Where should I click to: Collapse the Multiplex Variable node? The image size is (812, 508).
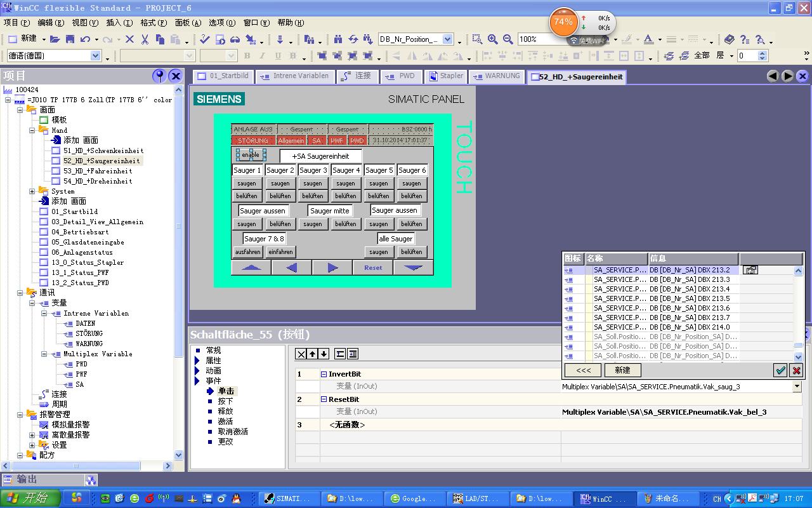coord(44,354)
